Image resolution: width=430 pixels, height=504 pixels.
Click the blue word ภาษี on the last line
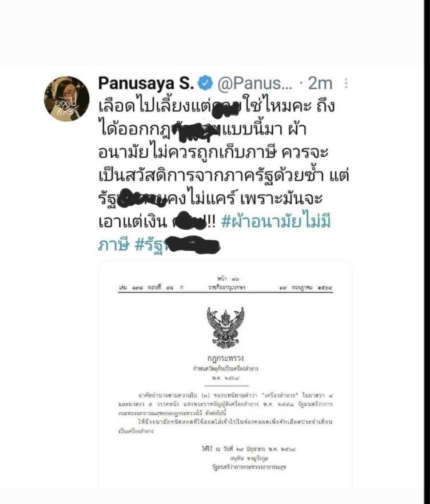pos(114,245)
